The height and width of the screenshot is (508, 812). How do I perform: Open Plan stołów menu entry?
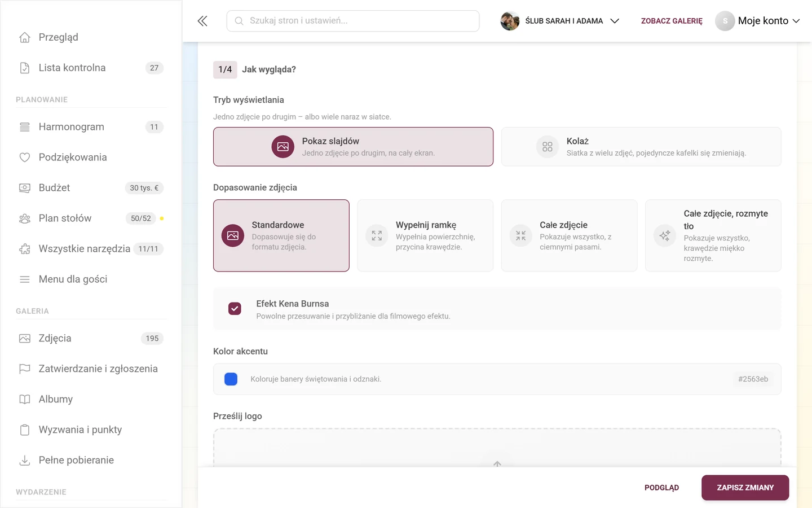point(91,218)
